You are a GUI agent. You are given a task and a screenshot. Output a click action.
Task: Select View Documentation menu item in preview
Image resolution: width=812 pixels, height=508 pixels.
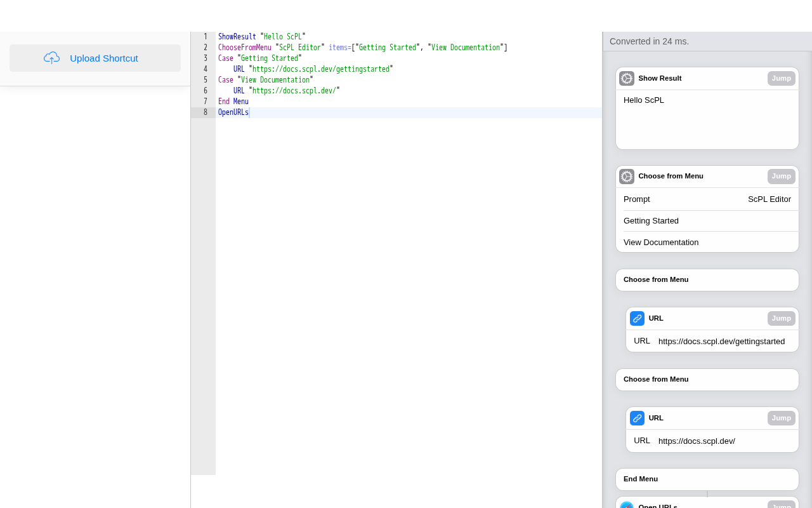click(x=660, y=242)
